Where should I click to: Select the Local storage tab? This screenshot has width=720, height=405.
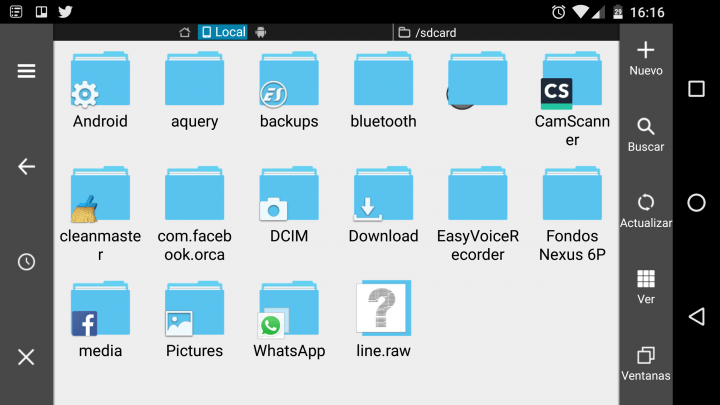click(x=223, y=32)
